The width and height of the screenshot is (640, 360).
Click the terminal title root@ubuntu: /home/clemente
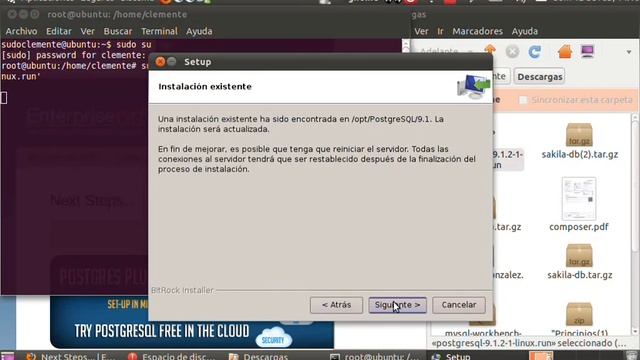pos(117,15)
